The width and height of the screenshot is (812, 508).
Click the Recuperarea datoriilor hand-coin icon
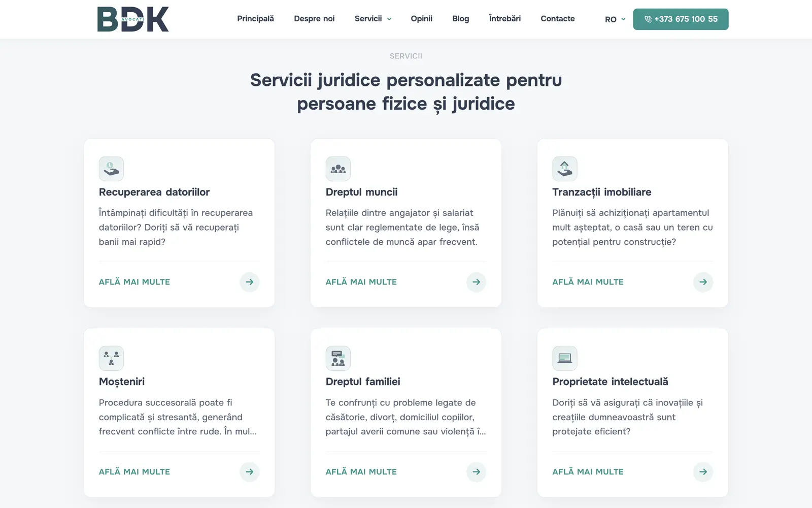coord(111,169)
